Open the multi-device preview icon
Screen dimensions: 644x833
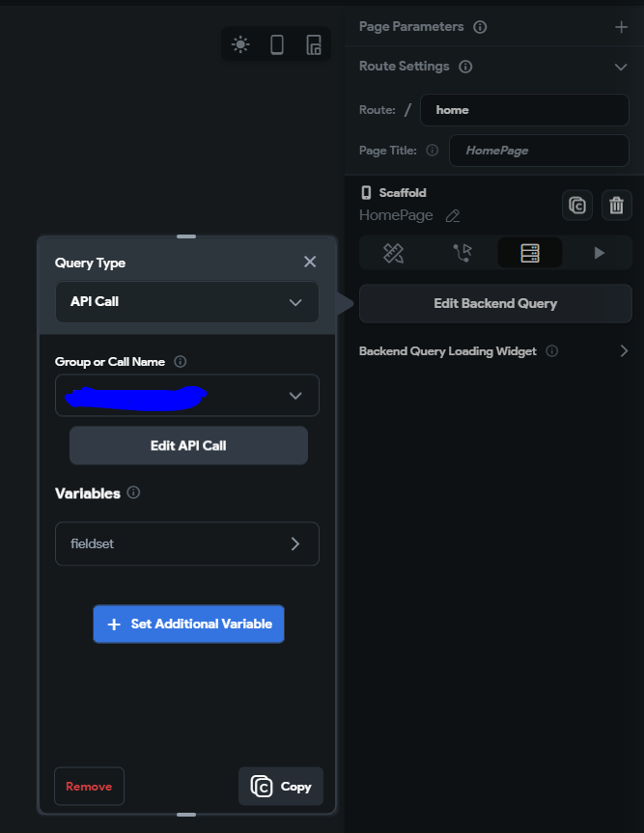point(313,43)
